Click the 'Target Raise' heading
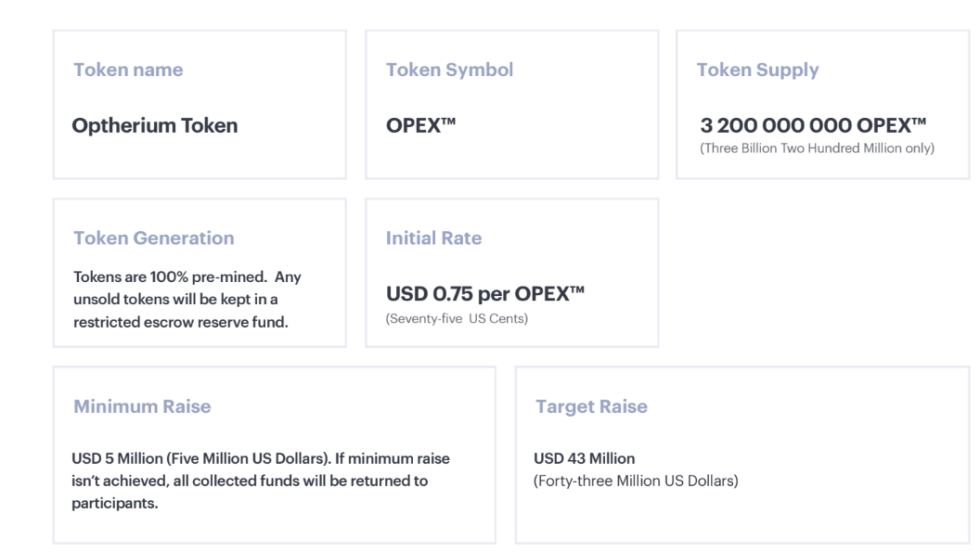Screen dimensions: 980x552 coord(591,406)
